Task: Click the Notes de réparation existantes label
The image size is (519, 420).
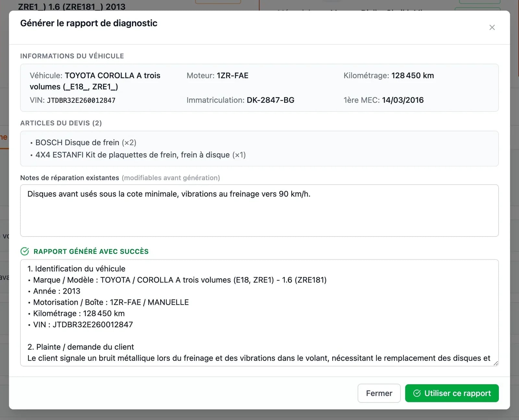Action: [x=69, y=178]
